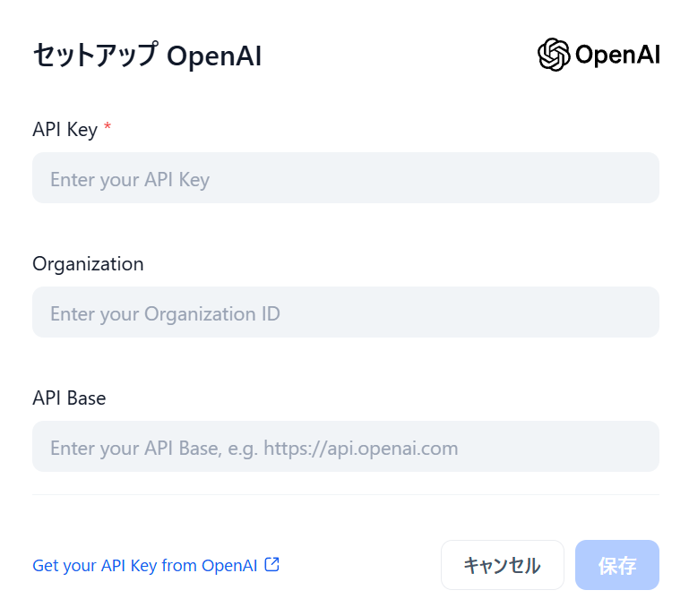
Task: Click the red required asterisk
Action: (x=108, y=127)
